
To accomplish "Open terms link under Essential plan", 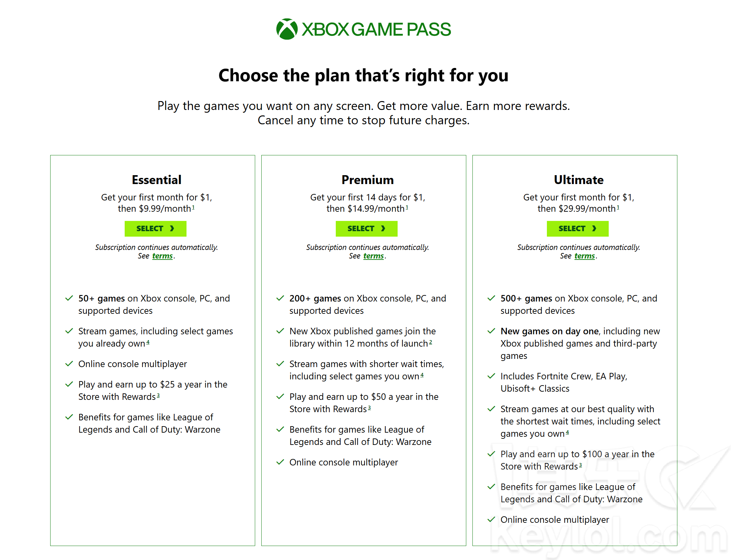I will click(x=162, y=256).
